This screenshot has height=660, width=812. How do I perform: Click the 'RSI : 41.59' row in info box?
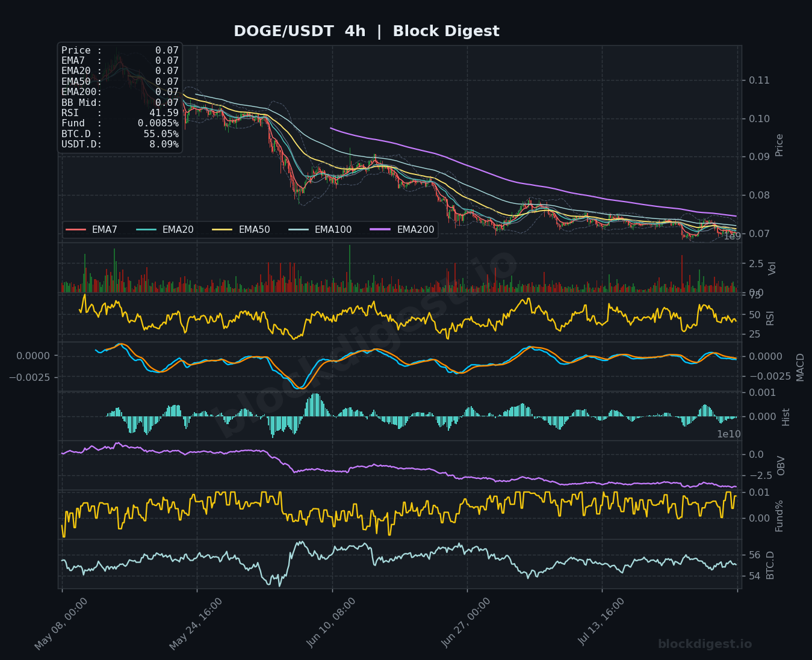tap(120, 113)
